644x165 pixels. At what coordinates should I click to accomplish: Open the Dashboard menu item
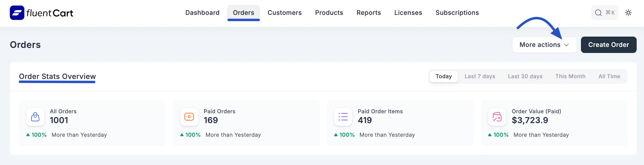point(202,13)
